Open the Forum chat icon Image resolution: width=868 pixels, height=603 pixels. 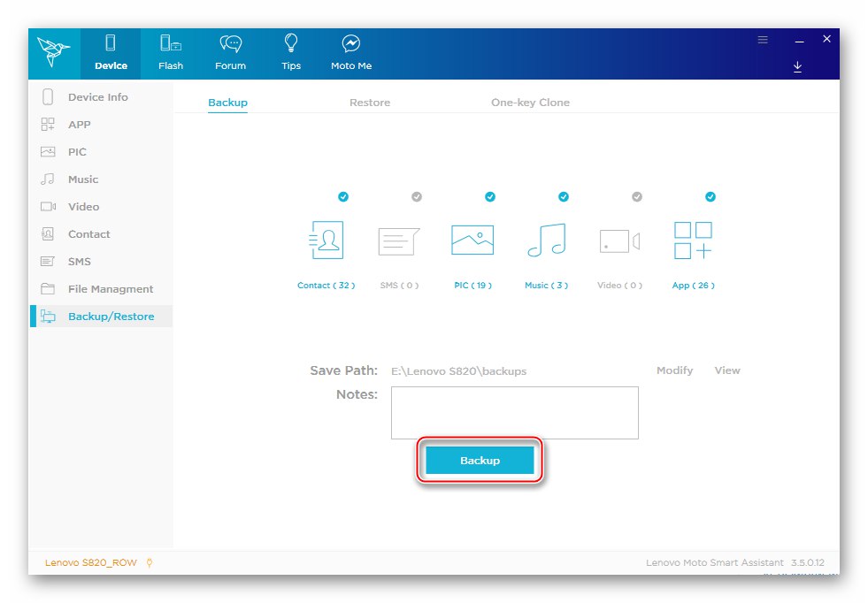tap(231, 43)
